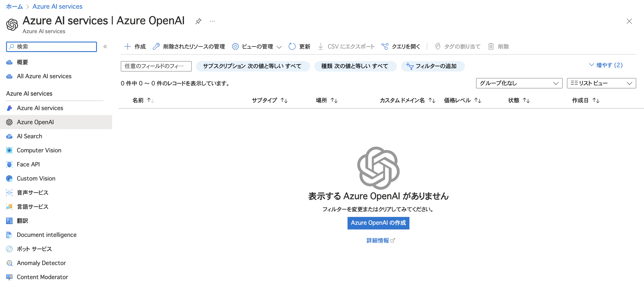The width and height of the screenshot is (644, 283).
Task: Go to ホーム breadcrumb
Action: [x=14, y=7]
